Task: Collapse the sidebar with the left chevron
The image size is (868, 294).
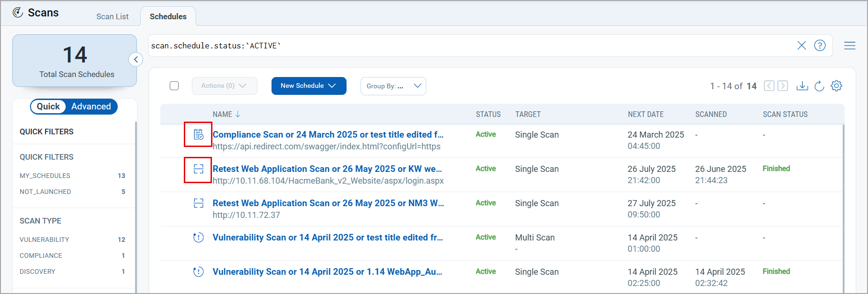Action: [x=136, y=60]
